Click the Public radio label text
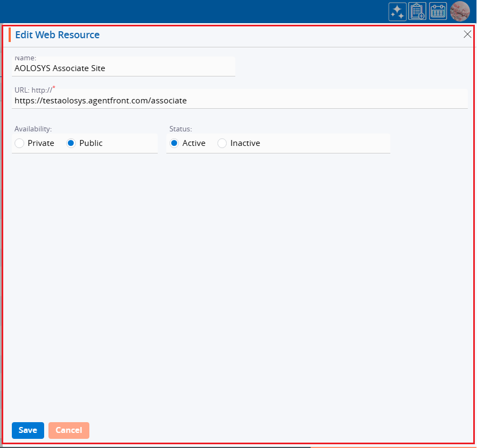477x448 pixels. [90, 143]
